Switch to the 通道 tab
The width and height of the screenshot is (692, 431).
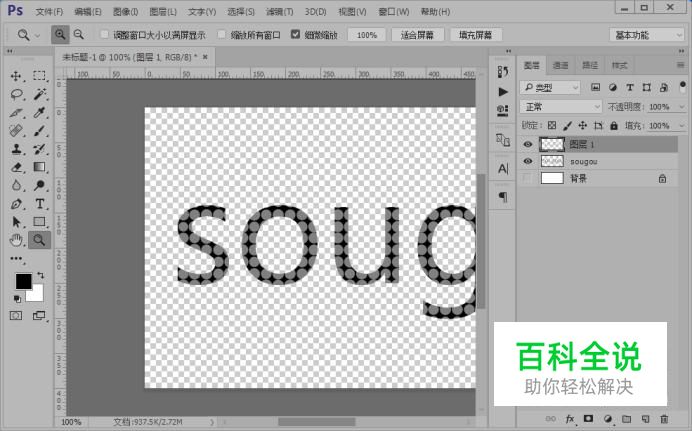(560, 66)
